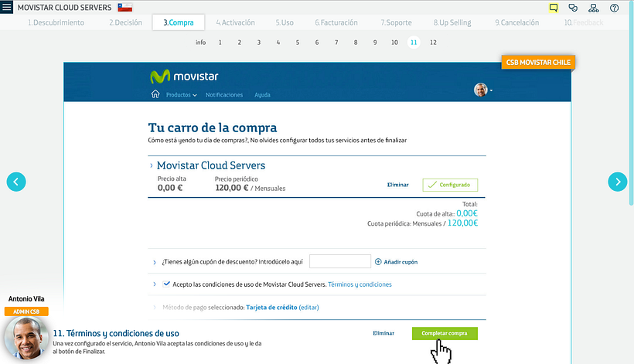Open the Términos y condiciones link
This screenshot has width=634, height=364.
tap(360, 284)
